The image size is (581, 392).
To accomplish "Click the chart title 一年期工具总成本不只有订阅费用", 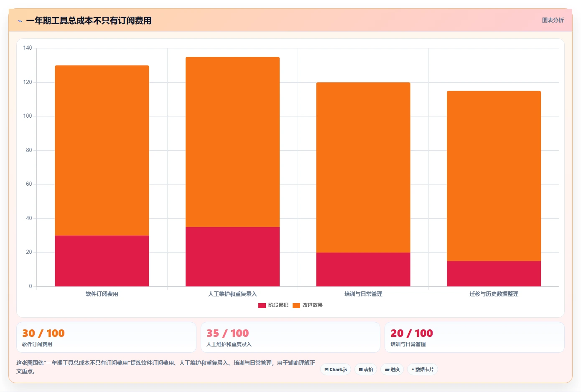I will (89, 20).
